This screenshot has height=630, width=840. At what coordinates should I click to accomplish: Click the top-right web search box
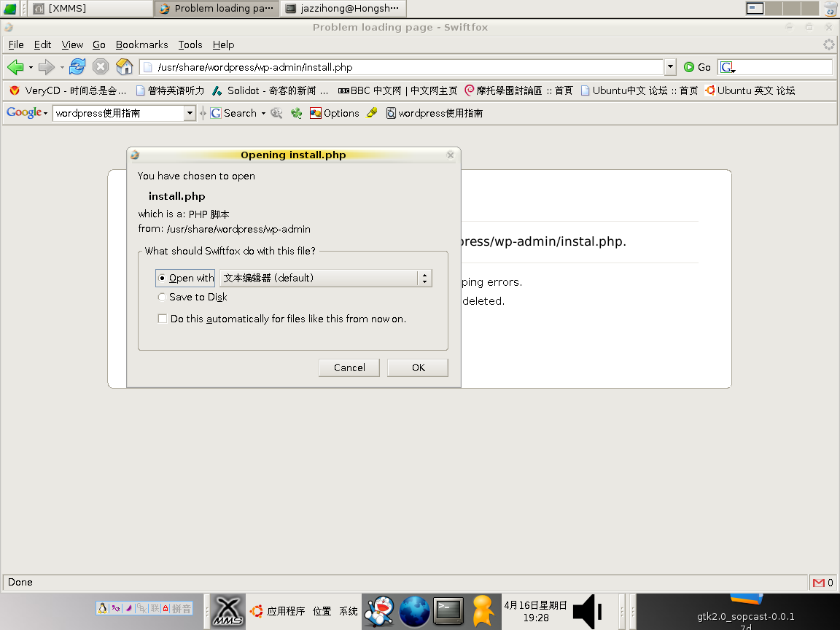pyautogui.click(x=775, y=67)
